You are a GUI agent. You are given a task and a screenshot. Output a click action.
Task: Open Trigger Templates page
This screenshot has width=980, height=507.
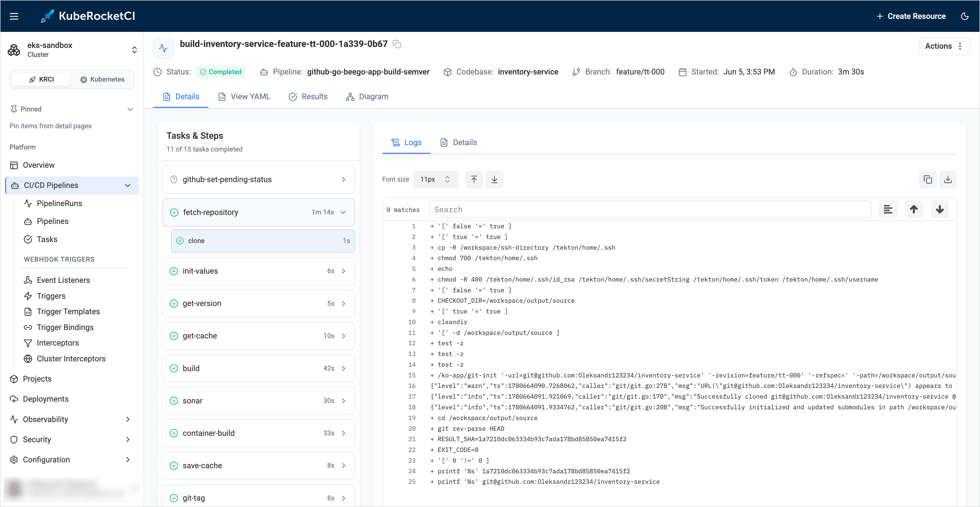[68, 311]
